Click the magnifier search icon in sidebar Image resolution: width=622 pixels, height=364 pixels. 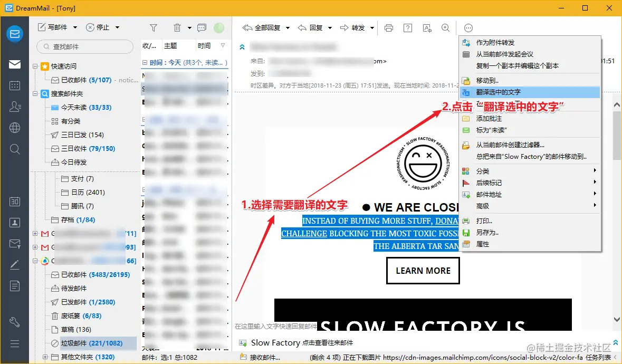pos(15,149)
